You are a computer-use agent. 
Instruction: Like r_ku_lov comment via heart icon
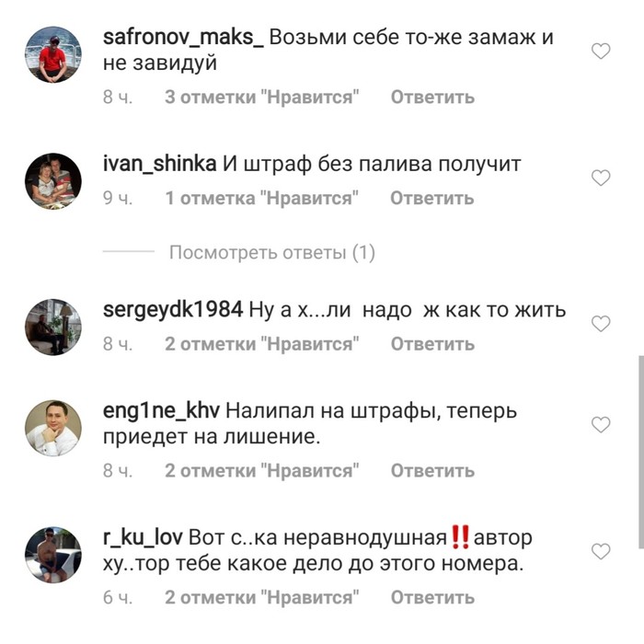[x=601, y=551]
